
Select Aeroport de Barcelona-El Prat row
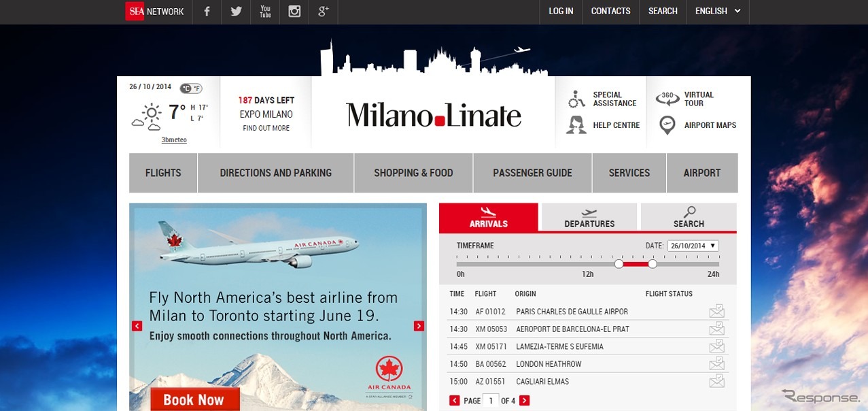(x=588, y=329)
